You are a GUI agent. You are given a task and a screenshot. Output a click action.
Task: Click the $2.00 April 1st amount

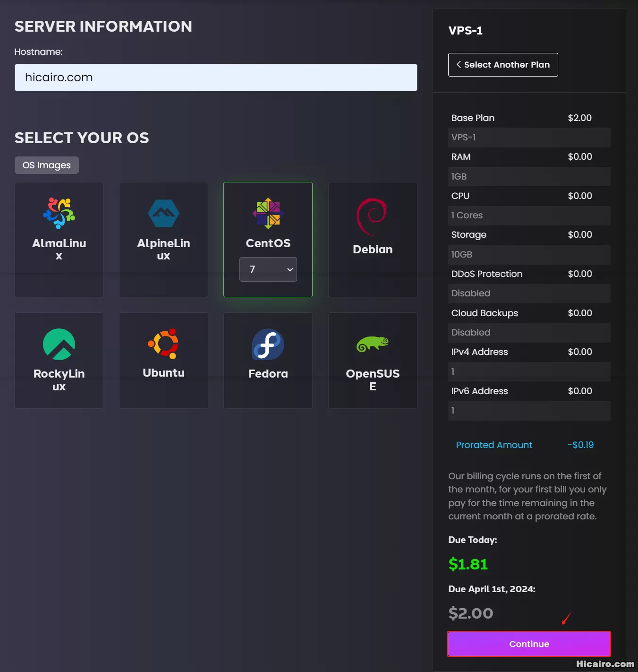[x=470, y=613]
